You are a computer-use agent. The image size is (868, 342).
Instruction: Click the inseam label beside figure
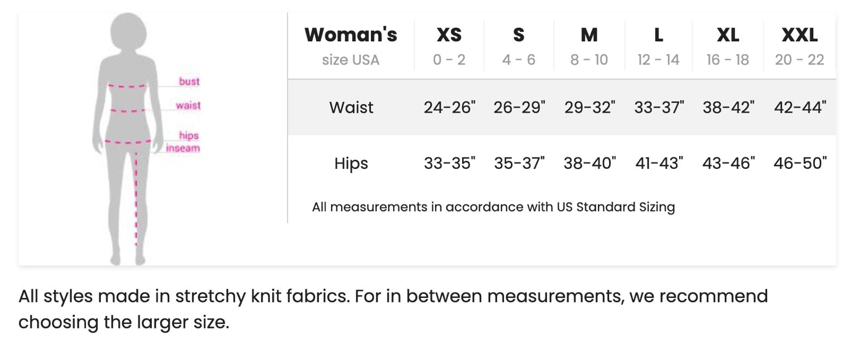coord(183,148)
